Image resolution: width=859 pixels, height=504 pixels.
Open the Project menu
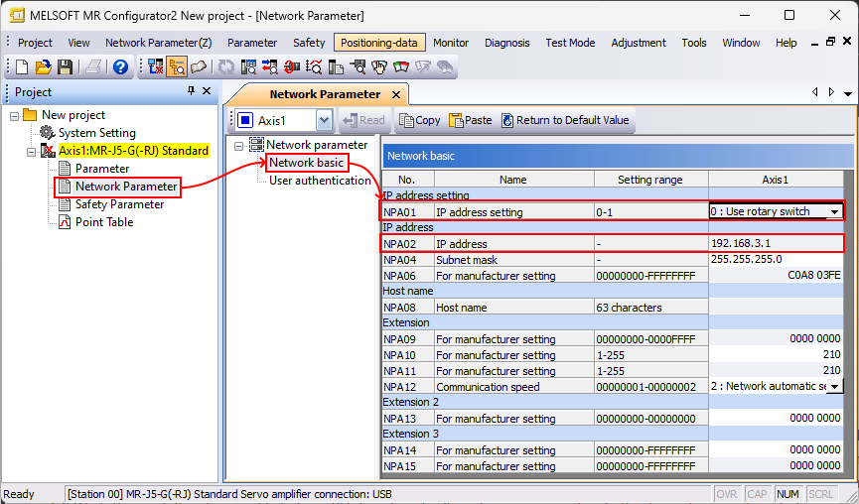[35, 43]
